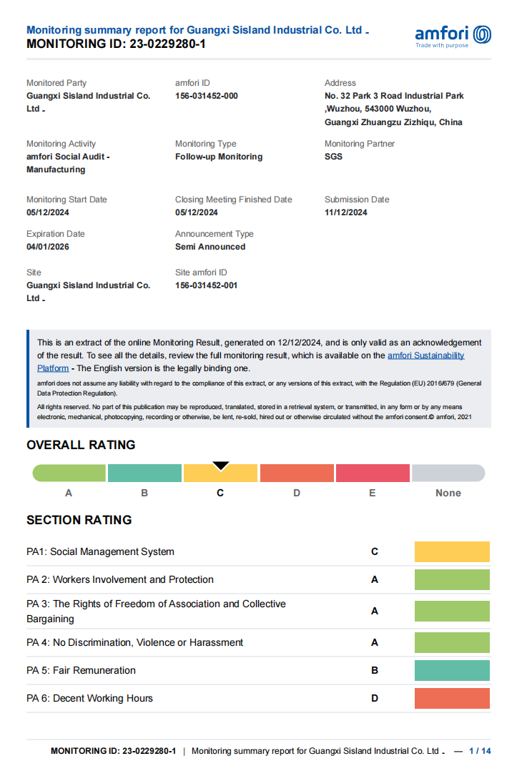Click the amfori logo in the header
The width and height of the screenshot is (532, 766).
coord(453,36)
